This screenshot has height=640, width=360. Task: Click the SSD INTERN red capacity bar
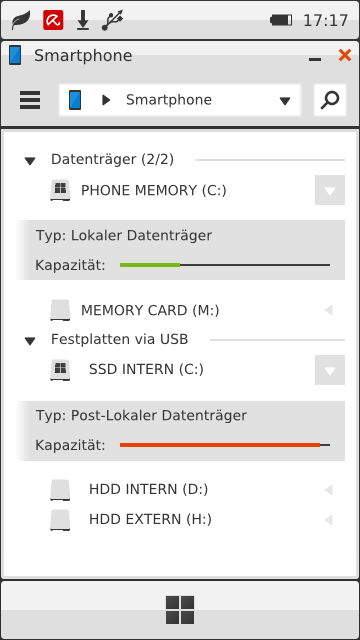pos(220,445)
